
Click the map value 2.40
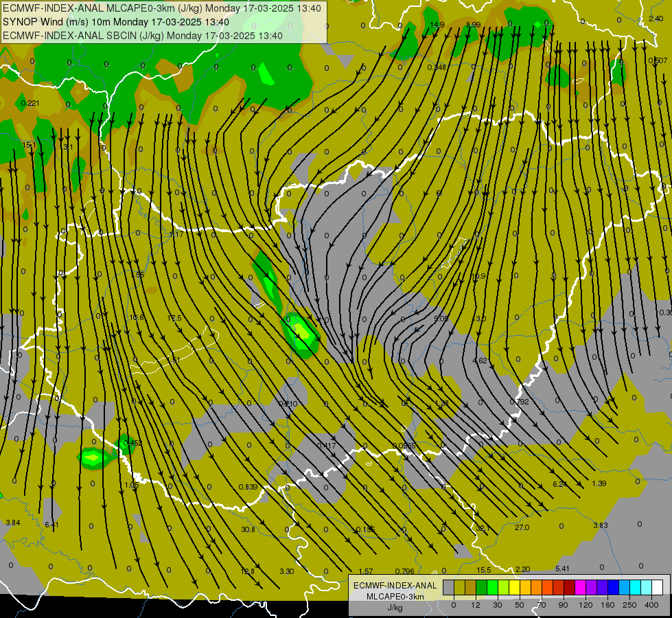656,19
